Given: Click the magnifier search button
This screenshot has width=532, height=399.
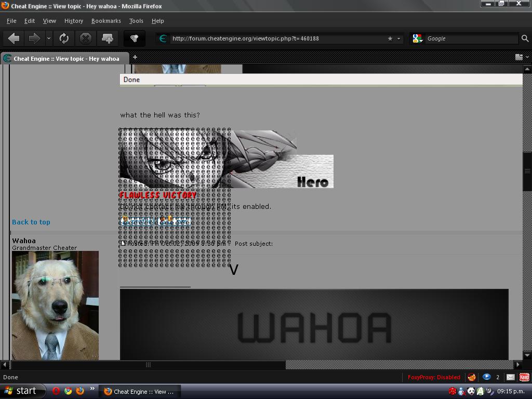Looking at the screenshot, I should (x=525, y=38).
